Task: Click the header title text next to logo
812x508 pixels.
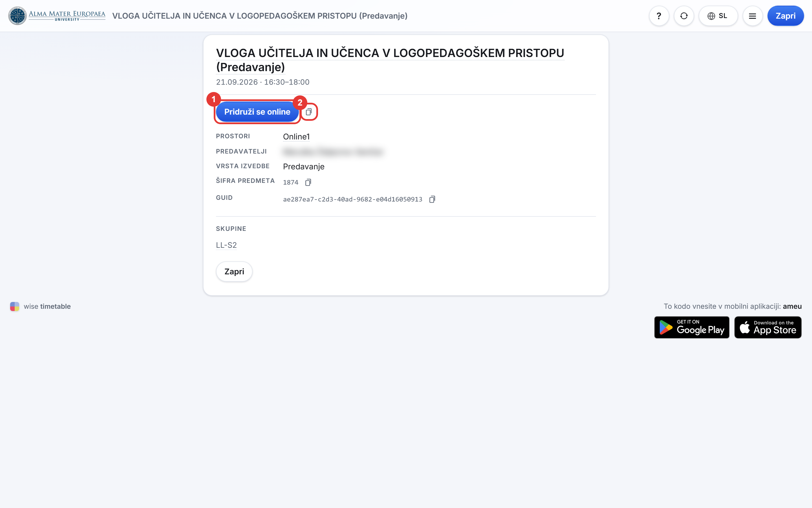Action: [x=260, y=16]
